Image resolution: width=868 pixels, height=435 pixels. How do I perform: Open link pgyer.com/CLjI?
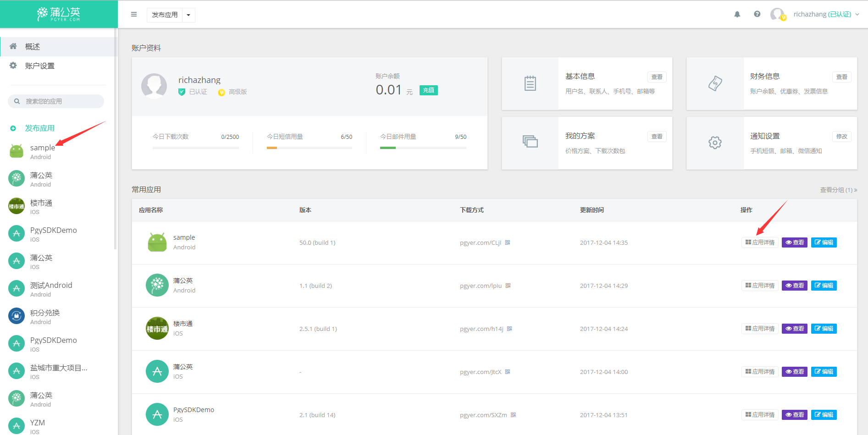click(x=481, y=243)
